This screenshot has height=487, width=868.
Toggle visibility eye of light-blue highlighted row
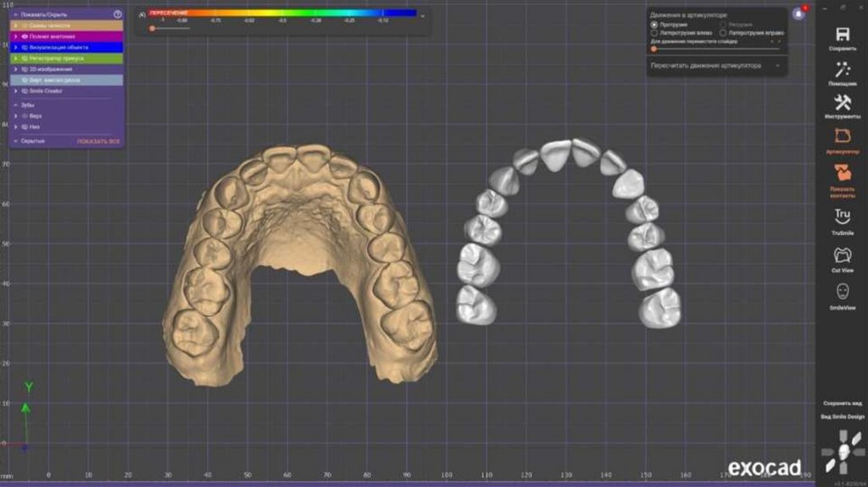tap(25, 81)
